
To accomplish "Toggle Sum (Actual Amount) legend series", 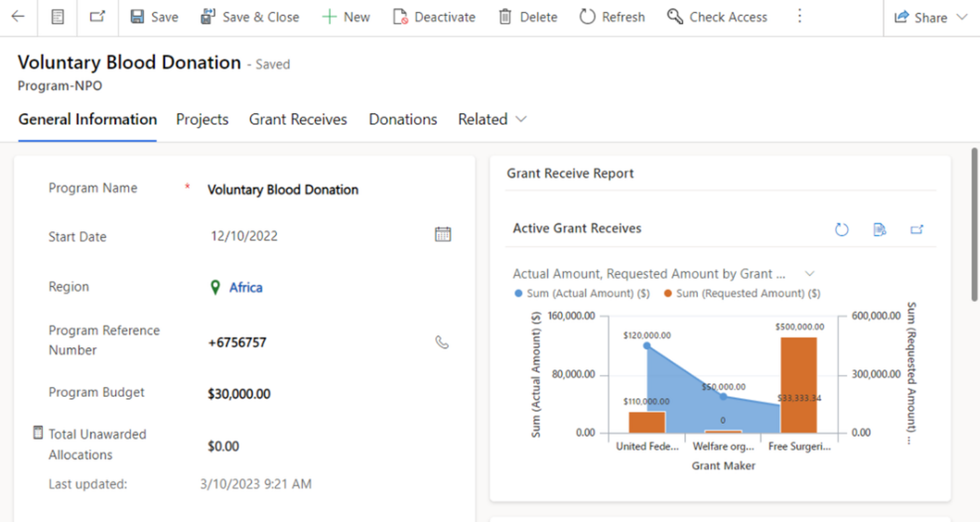I will [581, 293].
